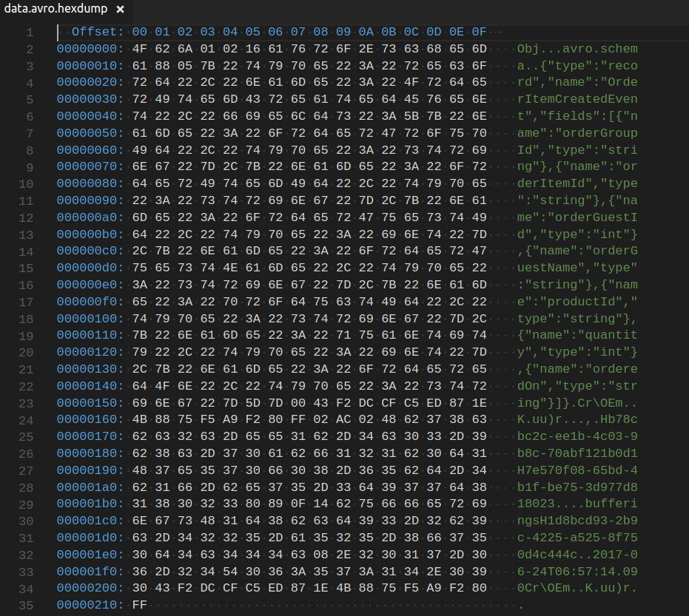Click offset address 000001b0:
The image size is (689, 616).
(x=90, y=504)
